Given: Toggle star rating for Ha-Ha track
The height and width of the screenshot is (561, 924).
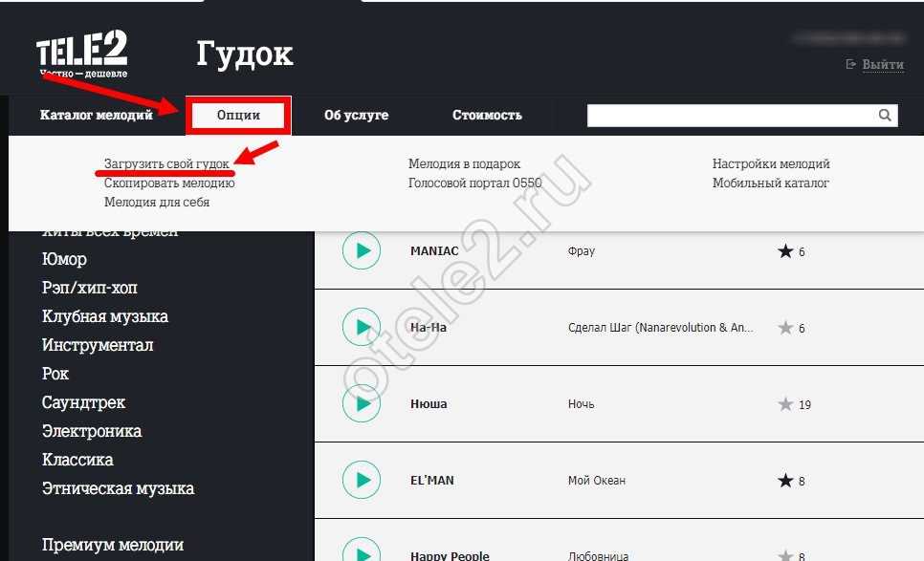Looking at the screenshot, I should [x=785, y=328].
